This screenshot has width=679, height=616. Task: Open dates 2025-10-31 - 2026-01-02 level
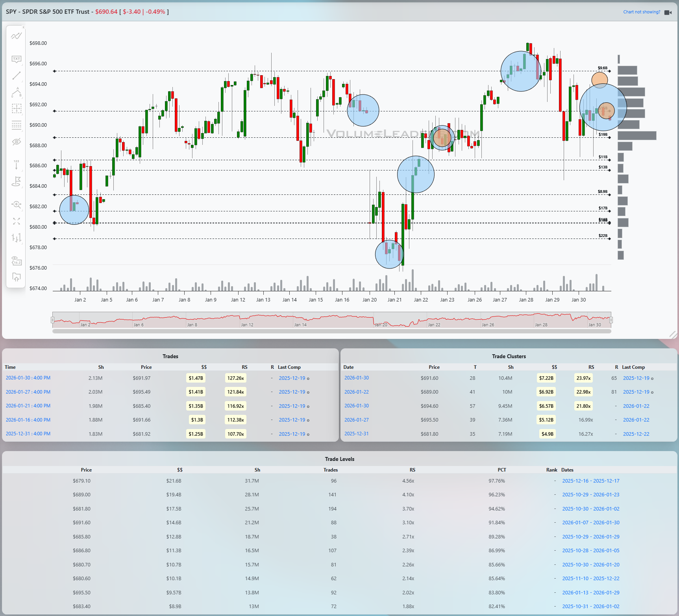point(591,607)
